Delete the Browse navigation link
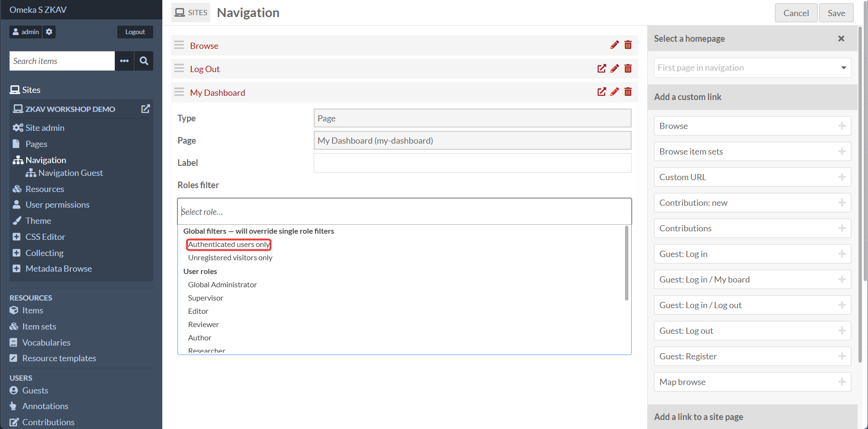The image size is (868, 429). click(x=628, y=45)
